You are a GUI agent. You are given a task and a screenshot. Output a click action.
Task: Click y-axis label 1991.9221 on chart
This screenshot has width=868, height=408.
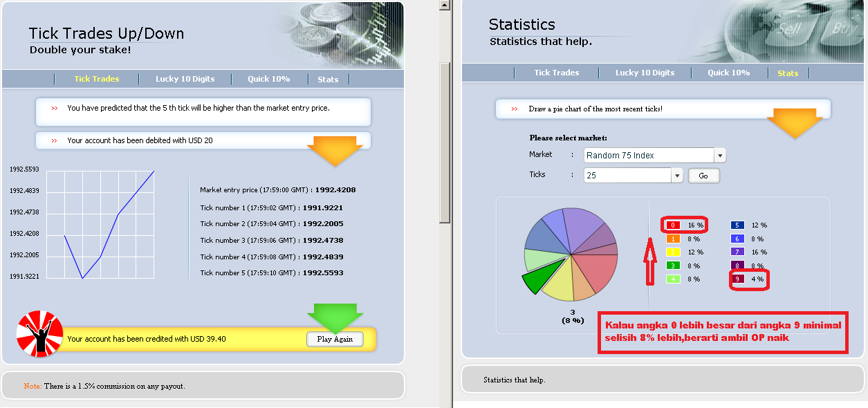pyautogui.click(x=24, y=277)
